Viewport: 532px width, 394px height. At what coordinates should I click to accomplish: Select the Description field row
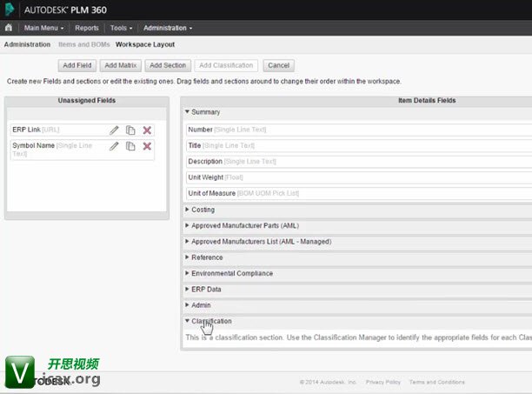(359, 162)
